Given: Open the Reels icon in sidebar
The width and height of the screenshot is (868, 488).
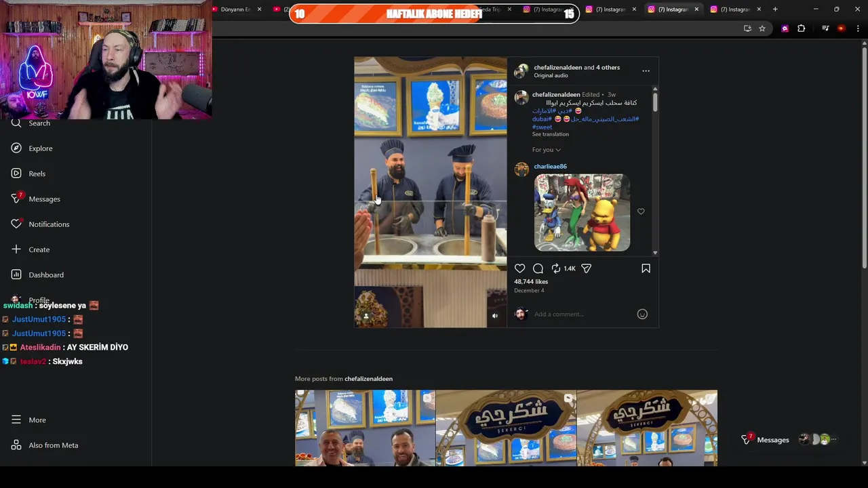Looking at the screenshot, I should (x=16, y=174).
